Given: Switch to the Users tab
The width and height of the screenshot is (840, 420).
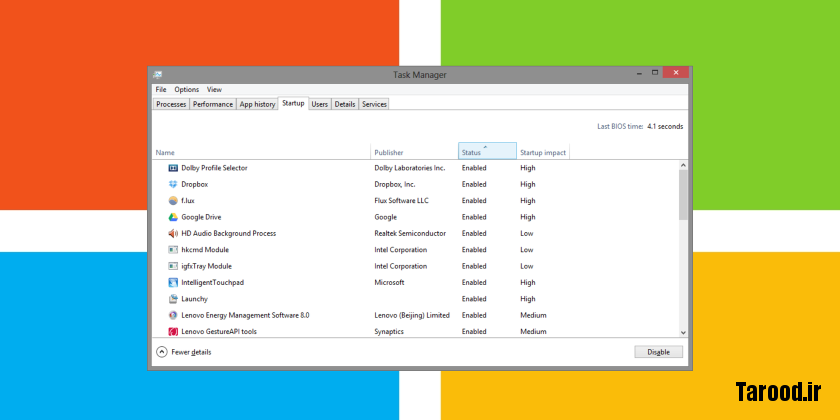Looking at the screenshot, I should (320, 104).
